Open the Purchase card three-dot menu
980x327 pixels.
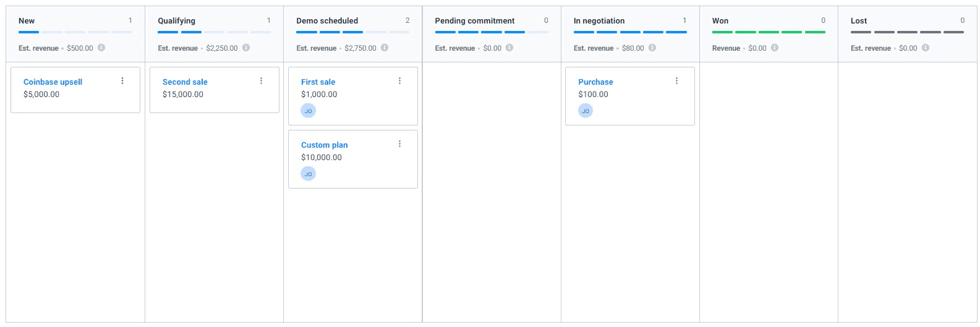click(676, 81)
